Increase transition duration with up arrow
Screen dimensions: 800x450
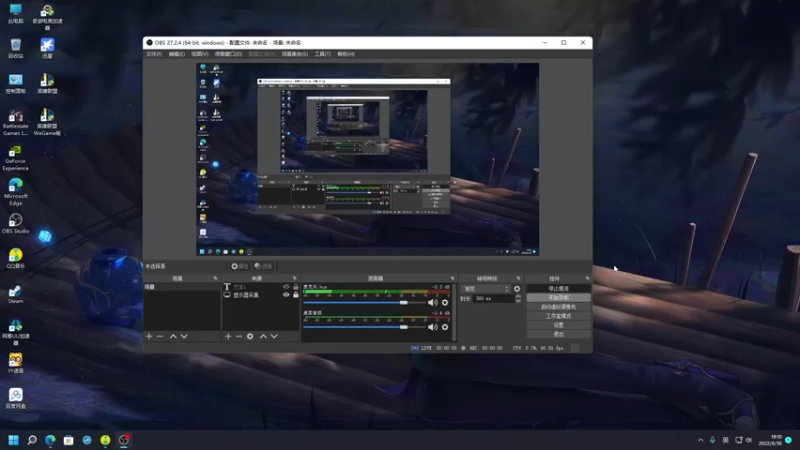point(518,296)
